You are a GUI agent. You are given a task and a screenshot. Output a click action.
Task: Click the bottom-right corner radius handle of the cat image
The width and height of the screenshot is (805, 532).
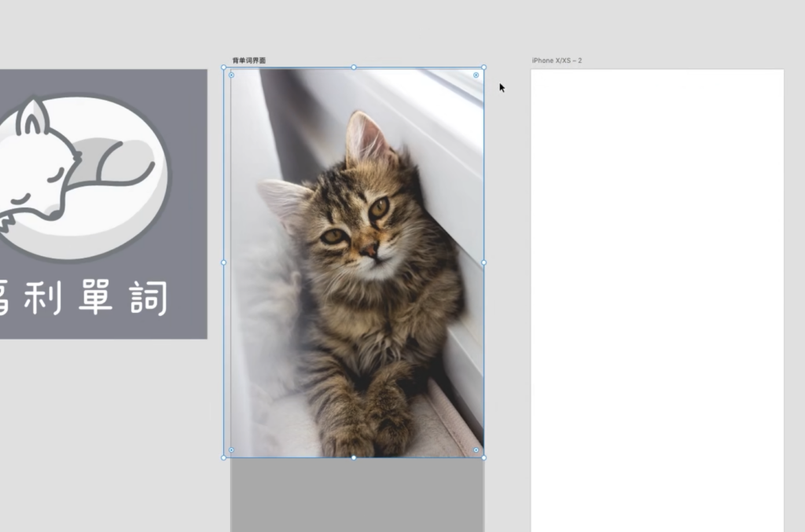pos(476,450)
